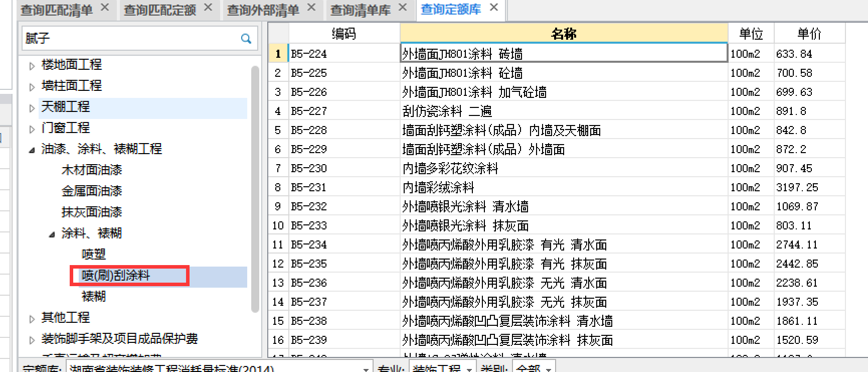Click the tree panel vertical scrollbar

click(x=255, y=189)
